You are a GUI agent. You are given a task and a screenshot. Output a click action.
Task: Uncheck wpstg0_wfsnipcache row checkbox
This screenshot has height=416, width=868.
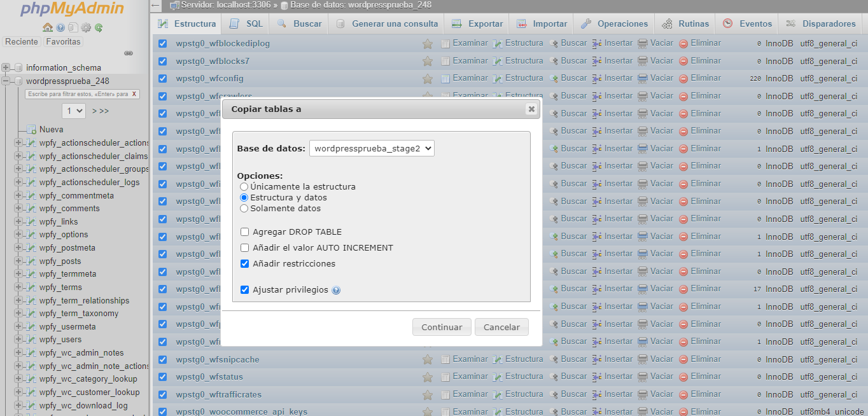coord(162,359)
